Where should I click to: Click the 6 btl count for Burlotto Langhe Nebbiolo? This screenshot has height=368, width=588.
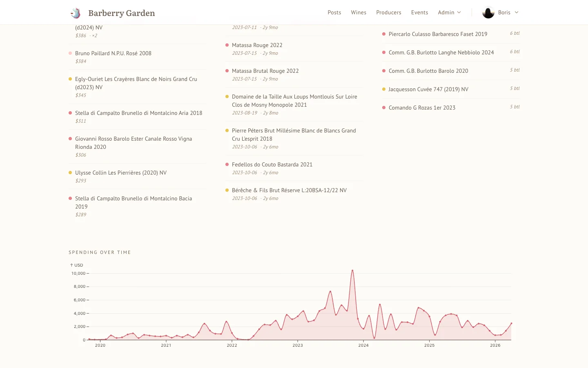(514, 52)
